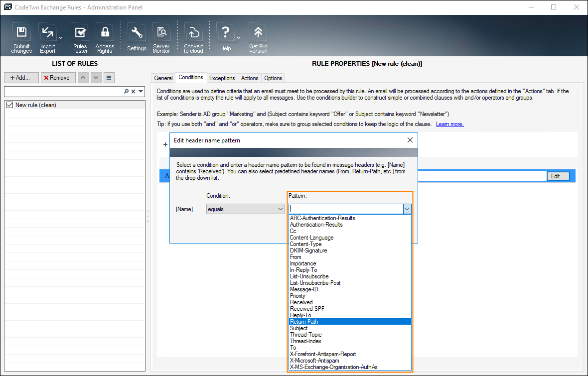The image size is (588, 376).
Task: Minimize the Administration Panel window
Action: pyautogui.click(x=531, y=7)
